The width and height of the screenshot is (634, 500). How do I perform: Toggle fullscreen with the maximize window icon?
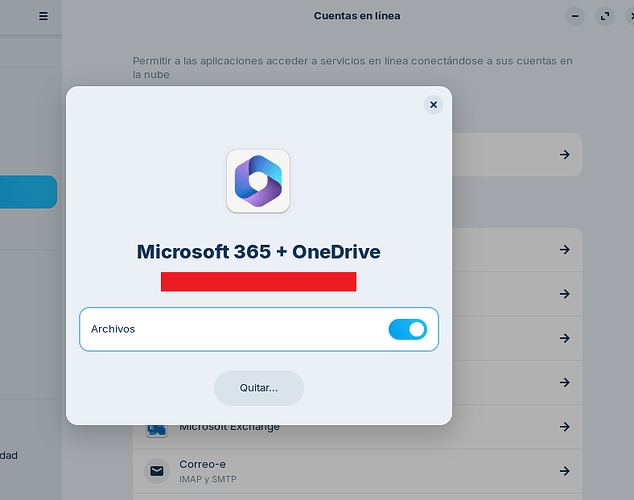tap(605, 16)
